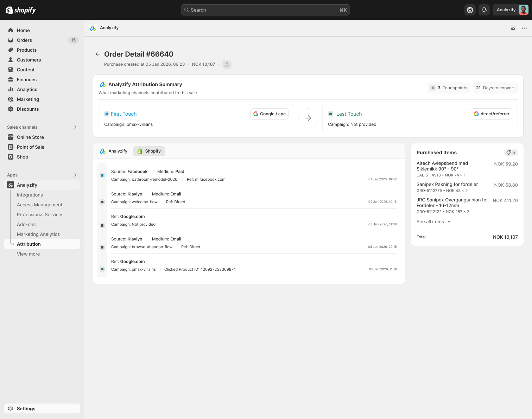Expand the Apps section chevron

75,175
